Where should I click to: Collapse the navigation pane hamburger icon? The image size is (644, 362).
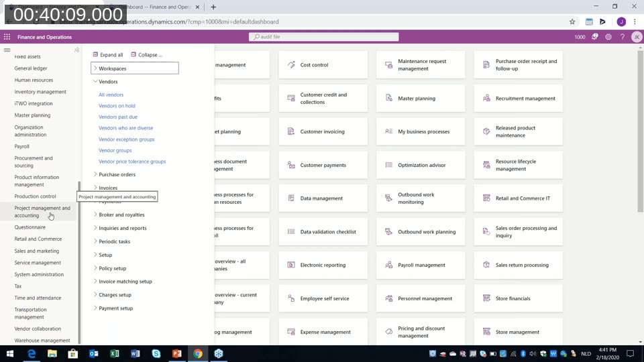coord(7,50)
